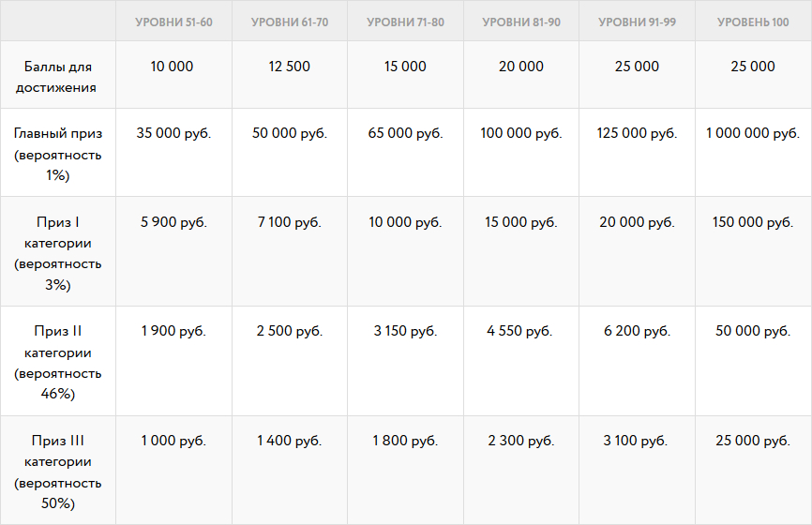The image size is (812, 525).
Task: Click the УРОВНИ 71-80 column header
Action: (405, 22)
